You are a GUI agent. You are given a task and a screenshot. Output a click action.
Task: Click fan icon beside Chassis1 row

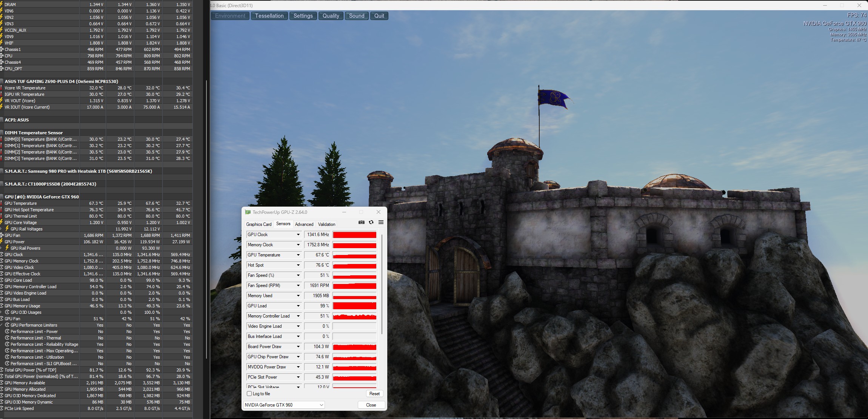click(2, 49)
